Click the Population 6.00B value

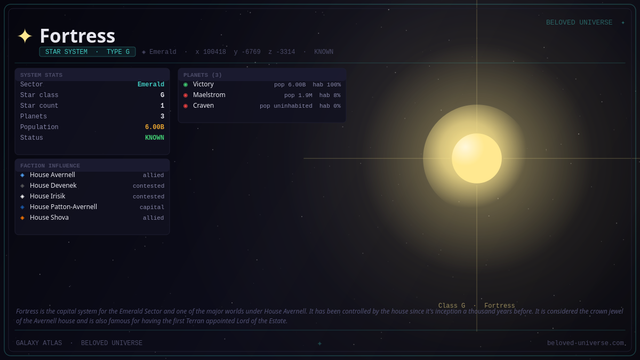[154, 127]
